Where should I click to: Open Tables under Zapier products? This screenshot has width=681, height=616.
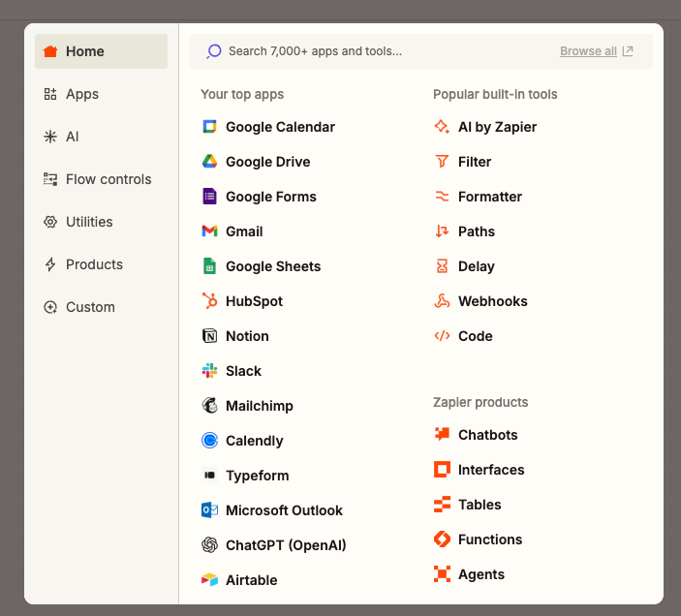[480, 505]
